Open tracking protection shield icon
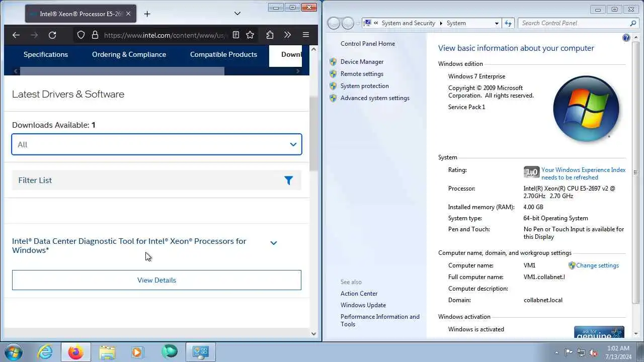 point(81,35)
